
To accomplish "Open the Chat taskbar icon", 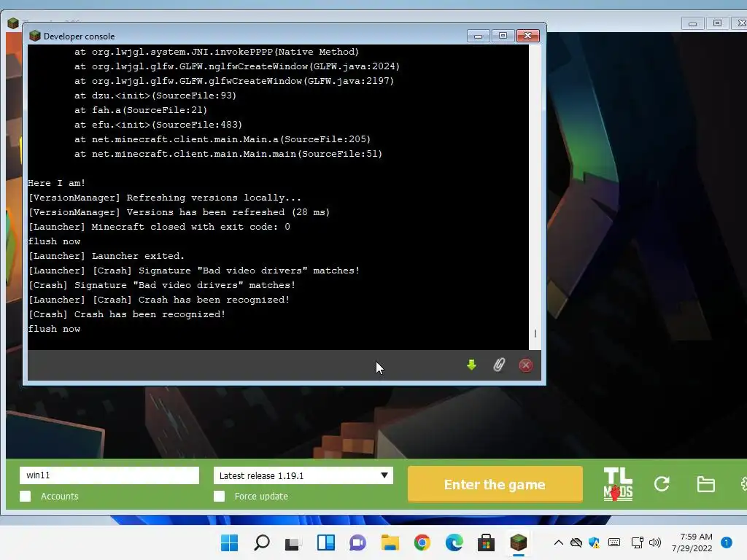I will (357, 542).
